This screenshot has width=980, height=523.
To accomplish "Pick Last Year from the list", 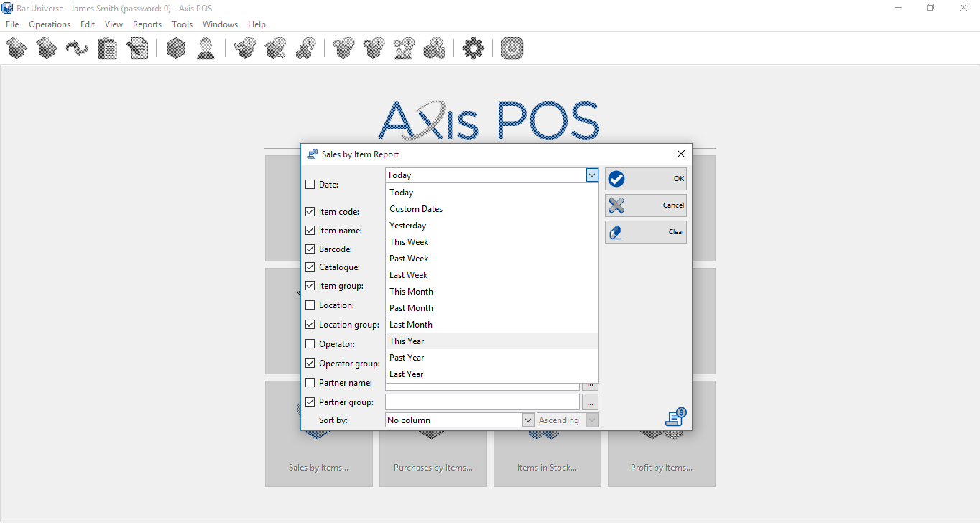I will pyautogui.click(x=491, y=374).
